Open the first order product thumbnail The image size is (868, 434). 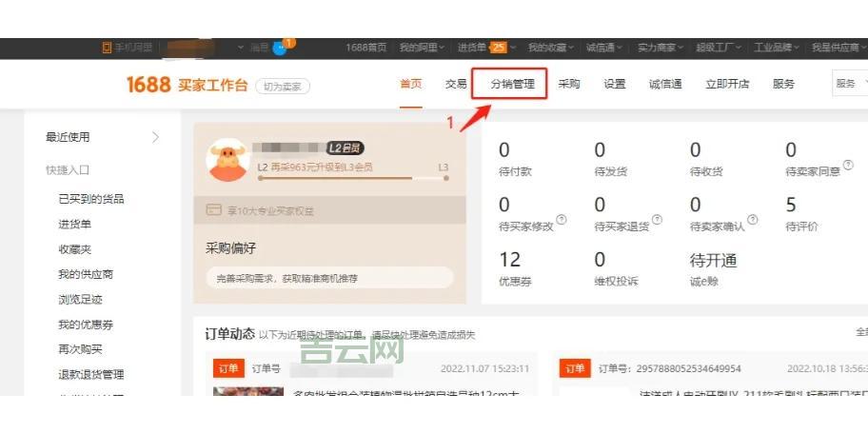[248, 391]
